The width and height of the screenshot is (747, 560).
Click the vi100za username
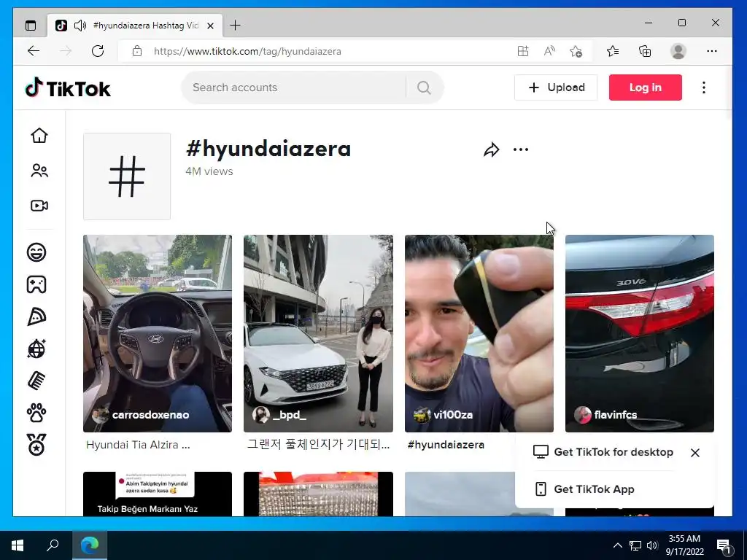453,415
